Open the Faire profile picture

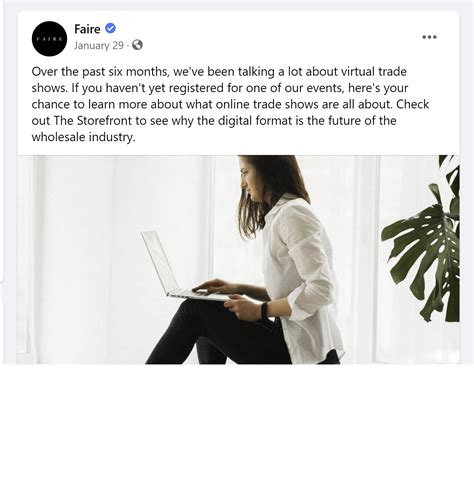coord(49,39)
